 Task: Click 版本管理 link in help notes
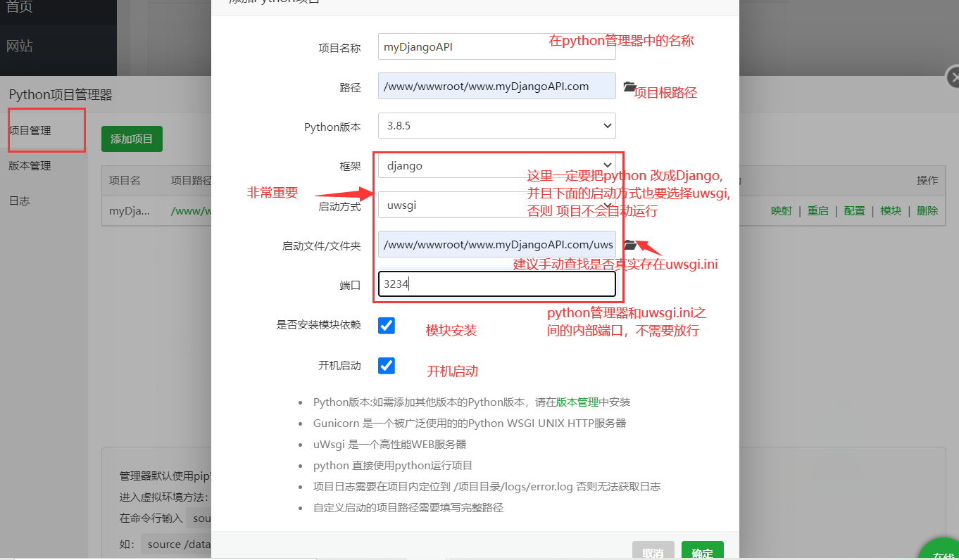tap(577, 402)
